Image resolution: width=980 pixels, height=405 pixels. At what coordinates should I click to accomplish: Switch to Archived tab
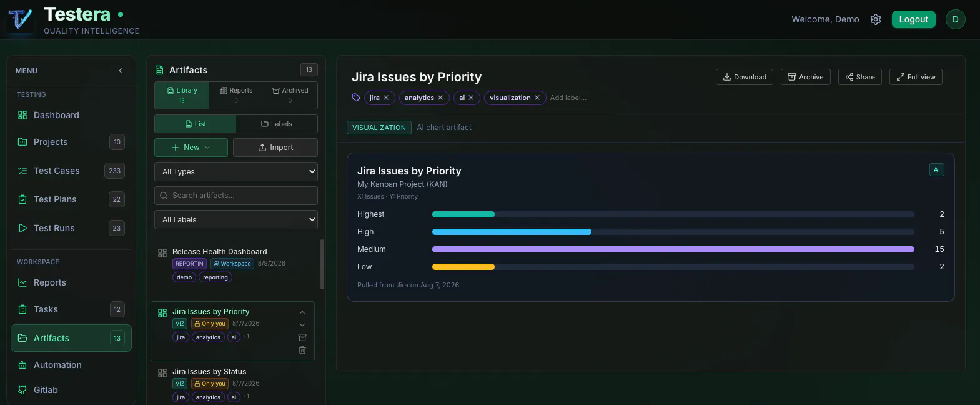pyautogui.click(x=290, y=95)
